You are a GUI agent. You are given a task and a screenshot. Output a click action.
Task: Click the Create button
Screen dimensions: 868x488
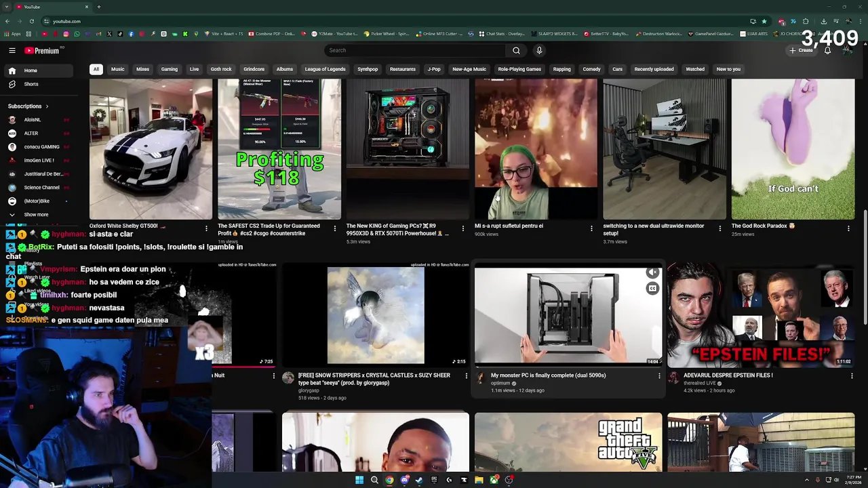pos(801,50)
